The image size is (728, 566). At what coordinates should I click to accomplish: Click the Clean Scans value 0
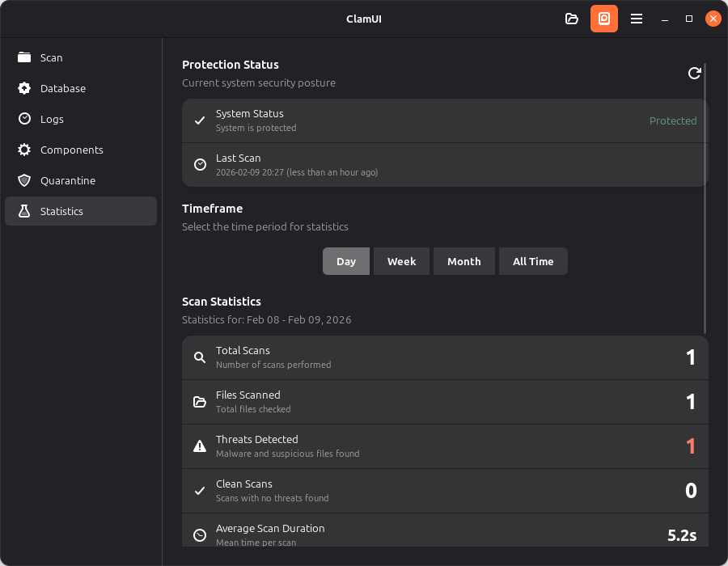[691, 490]
